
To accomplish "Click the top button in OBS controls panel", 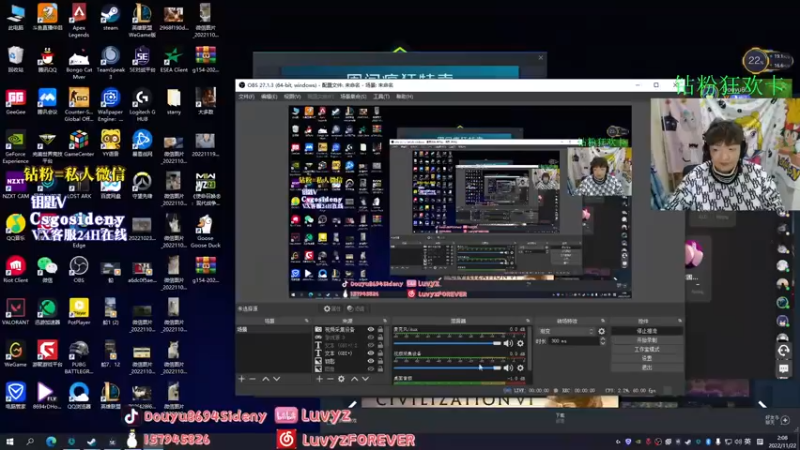I will pyautogui.click(x=646, y=331).
